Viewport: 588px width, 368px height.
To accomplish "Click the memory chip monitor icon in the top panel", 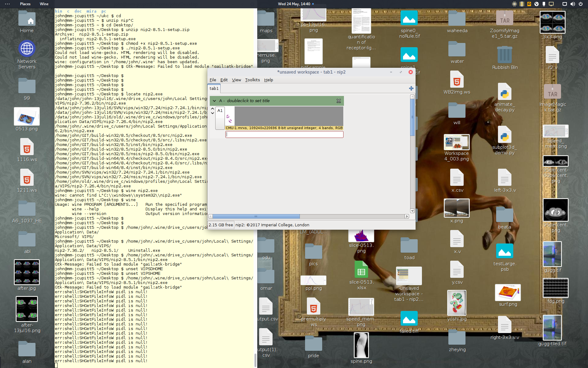I will [x=522, y=4].
